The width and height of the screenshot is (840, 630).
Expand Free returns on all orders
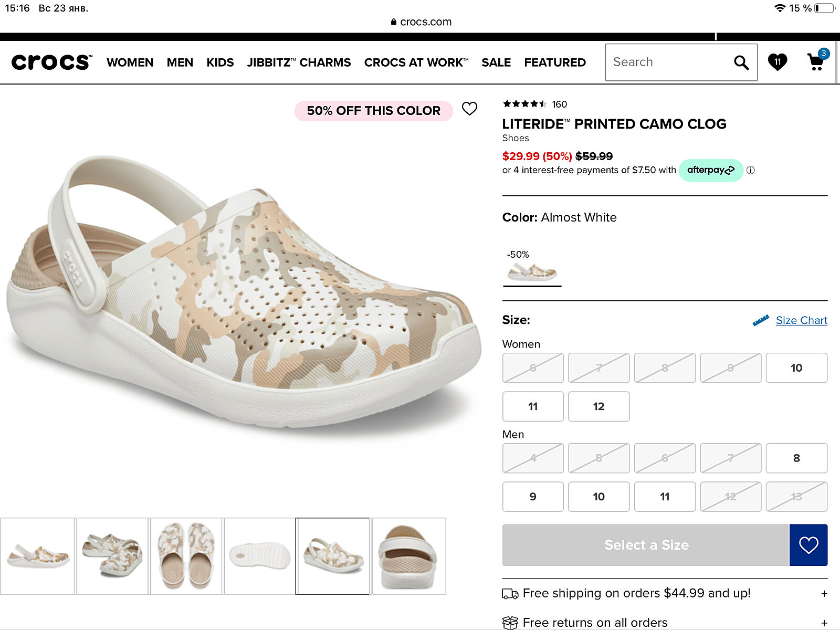824,623
